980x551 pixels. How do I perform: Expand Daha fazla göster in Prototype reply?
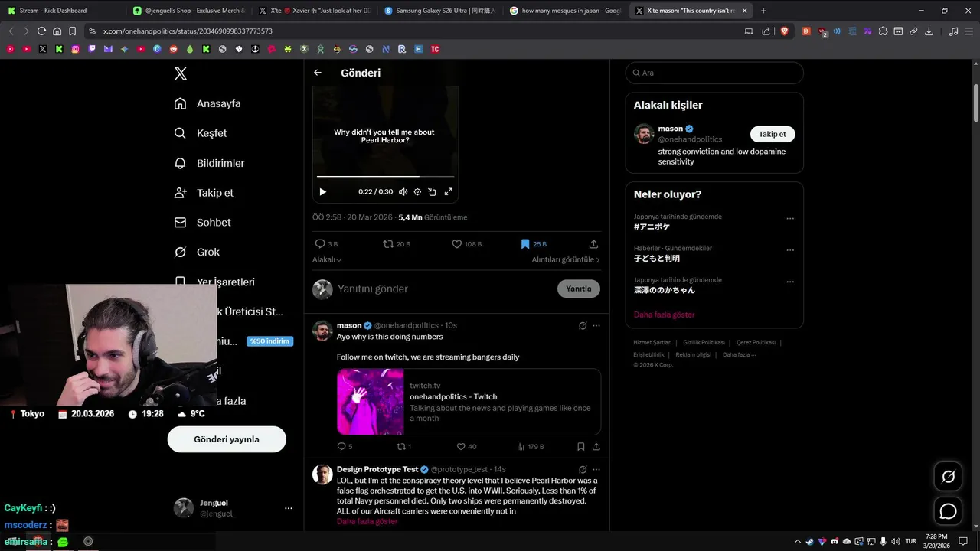[367, 521]
